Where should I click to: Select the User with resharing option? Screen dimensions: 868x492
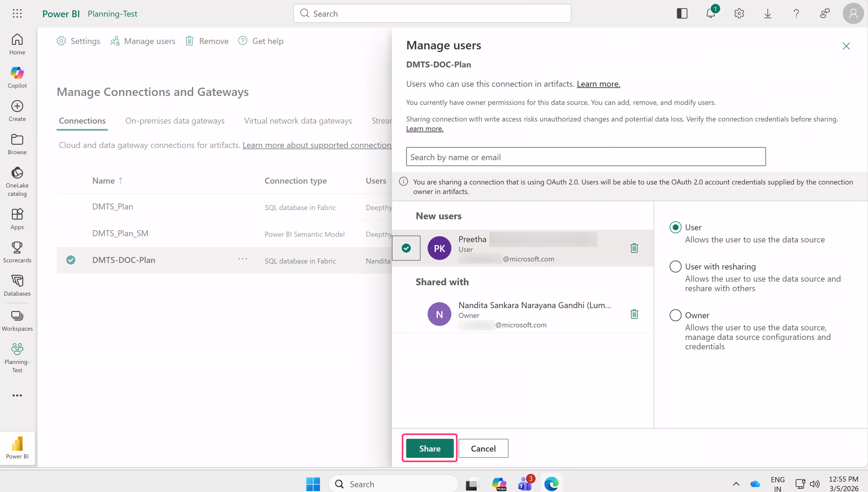(675, 267)
